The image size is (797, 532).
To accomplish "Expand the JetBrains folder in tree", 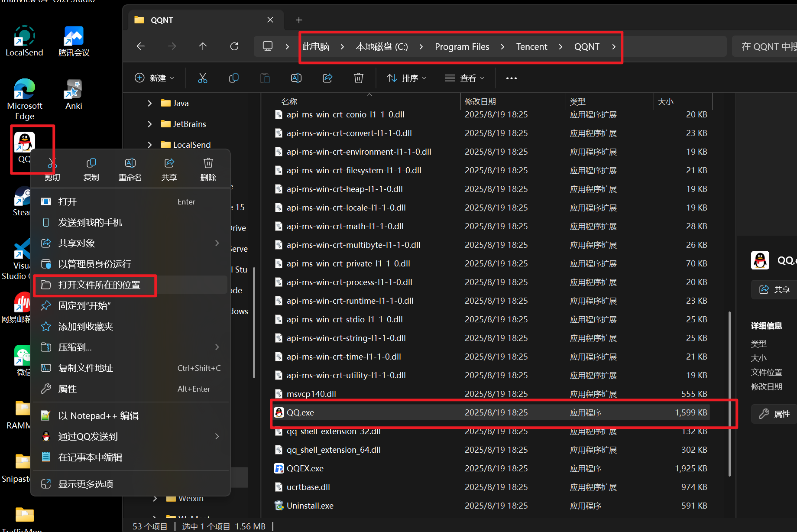I will coord(150,124).
